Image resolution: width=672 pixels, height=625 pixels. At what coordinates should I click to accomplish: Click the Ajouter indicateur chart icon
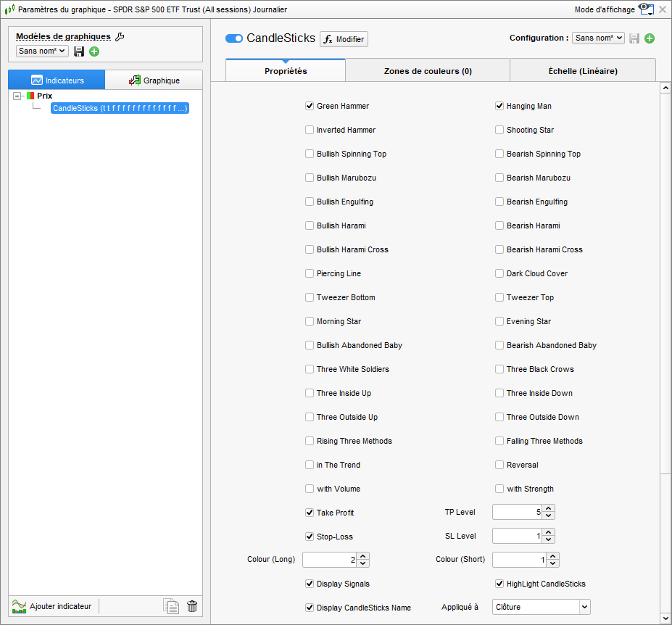point(19,606)
